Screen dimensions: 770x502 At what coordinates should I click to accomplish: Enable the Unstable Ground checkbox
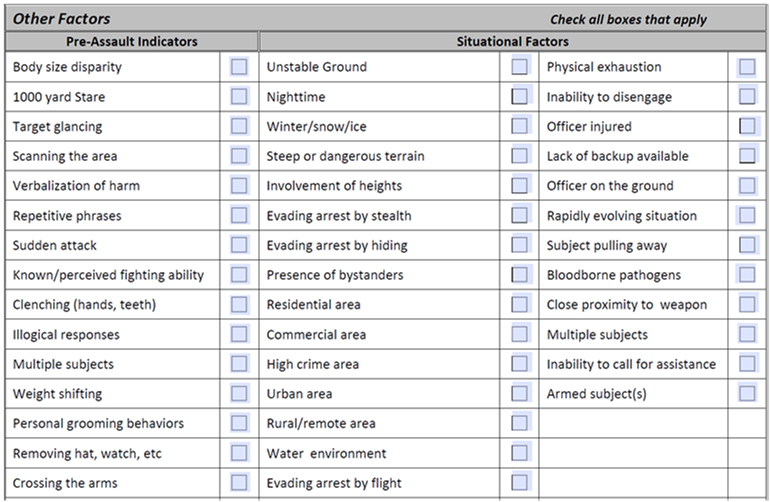(x=520, y=67)
